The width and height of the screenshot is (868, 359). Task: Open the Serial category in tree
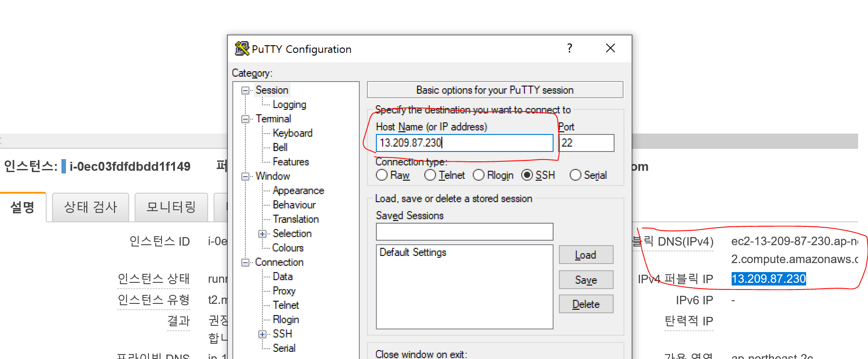point(284,348)
